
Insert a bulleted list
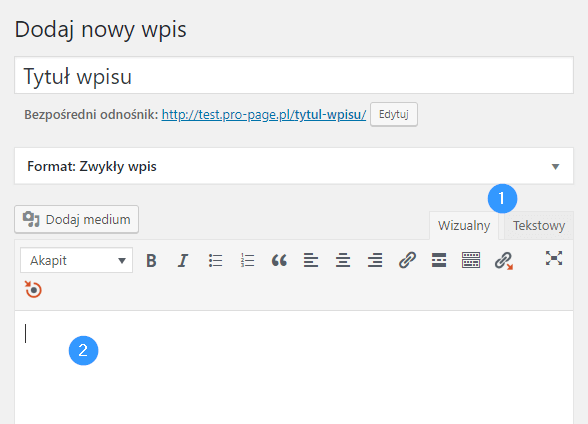point(215,260)
